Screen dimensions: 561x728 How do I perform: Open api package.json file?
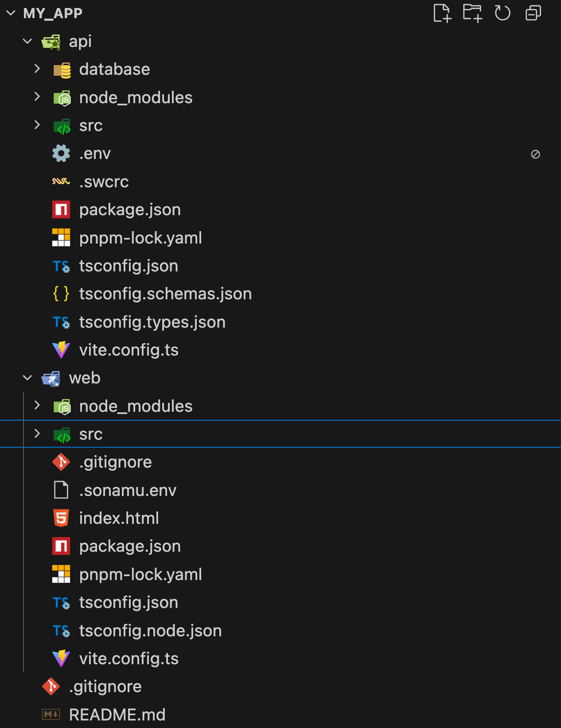130,209
